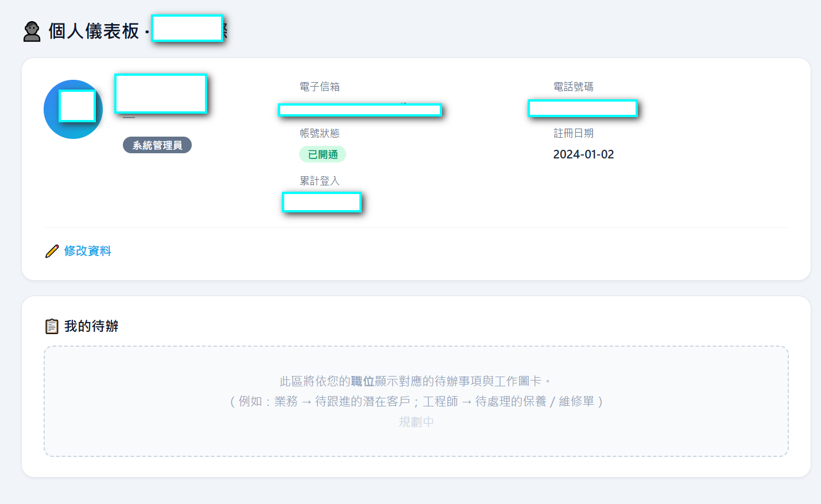Click the line starting with 此區將依您的職位
The image size is (821, 504).
click(x=416, y=381)
